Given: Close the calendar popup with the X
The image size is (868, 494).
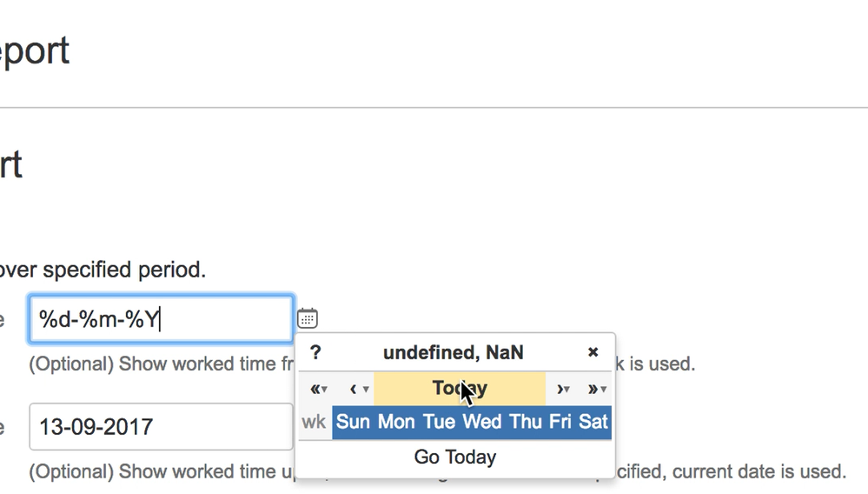Looking at the screenshot, I should [x=593, y=352].
